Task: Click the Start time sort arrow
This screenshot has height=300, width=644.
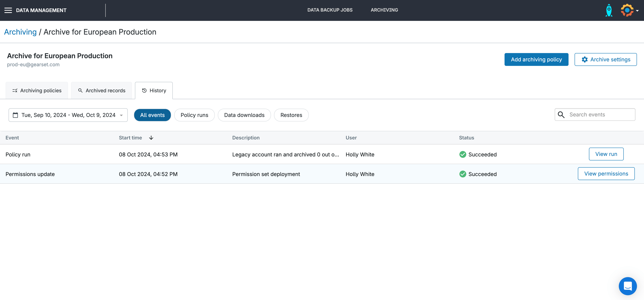Action: [151, 138]
